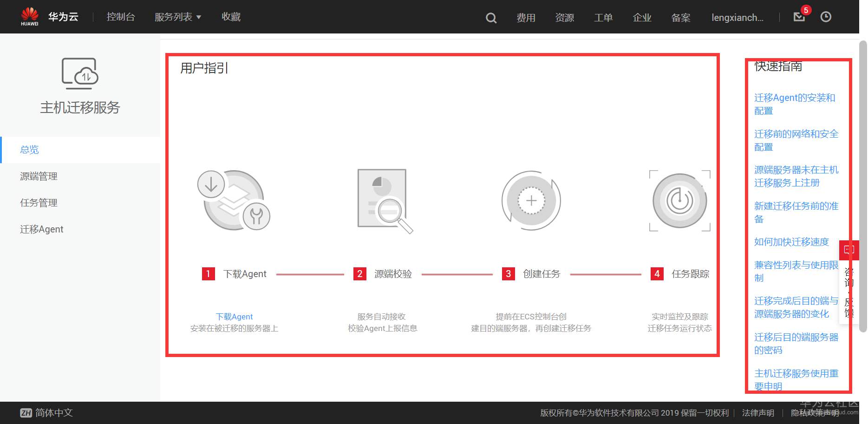Open 控制台 in the top bar
Viewport: 868px width, 424px height.
[x=121, y=17]
